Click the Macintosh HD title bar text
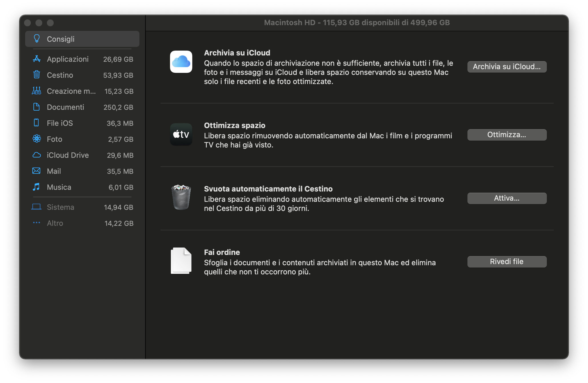The image size is (588, 383). [x=357, y=23]
